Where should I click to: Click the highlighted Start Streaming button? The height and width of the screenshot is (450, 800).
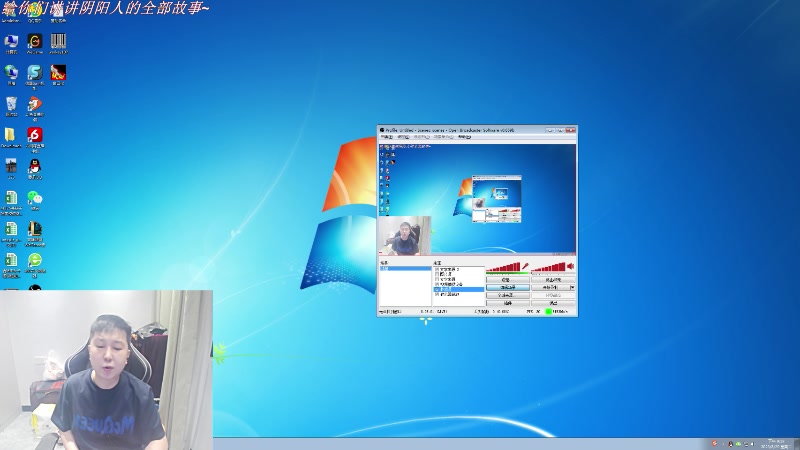[508, 287]
